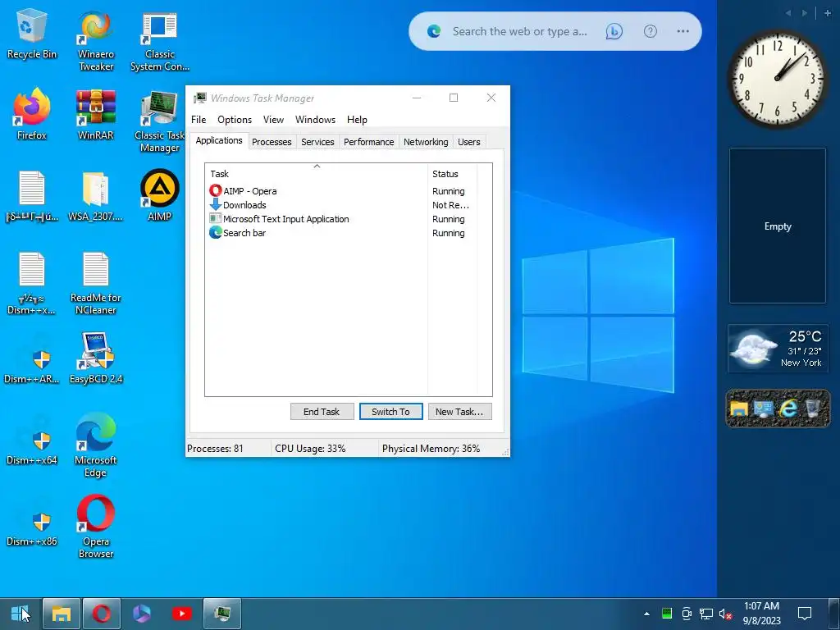The image size is (840, 630).
Task: Click the help question mark in search bar
Action: coord(650,32)
